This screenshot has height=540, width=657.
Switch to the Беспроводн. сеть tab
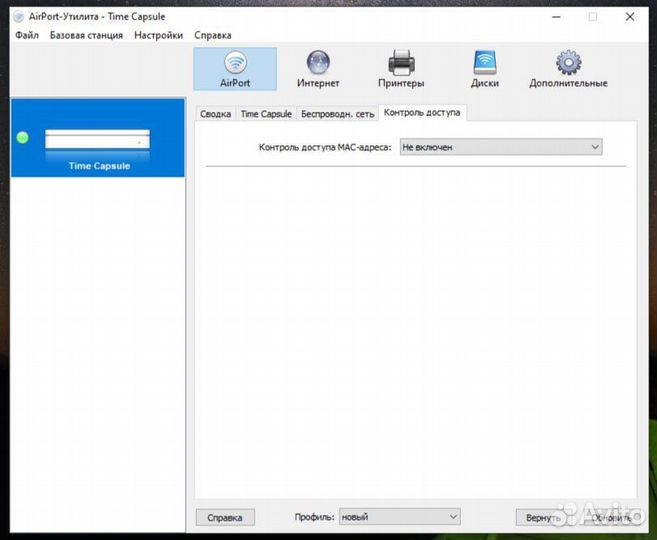pos(337,114)
